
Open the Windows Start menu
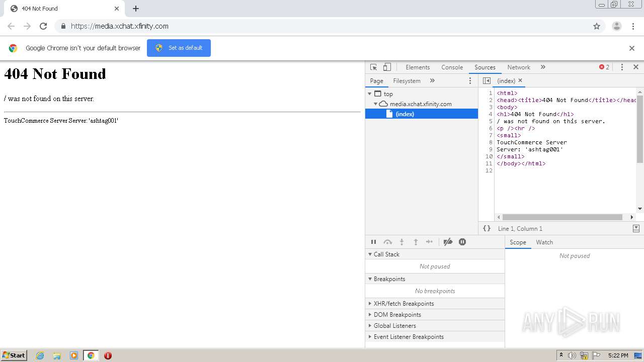click(14, 355)
